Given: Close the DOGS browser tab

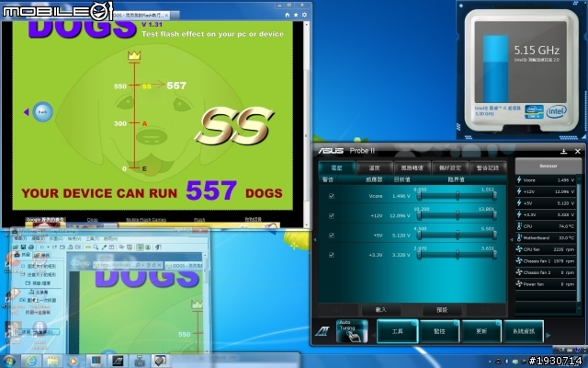Looking at the screenshot, I should pos(166,15).
